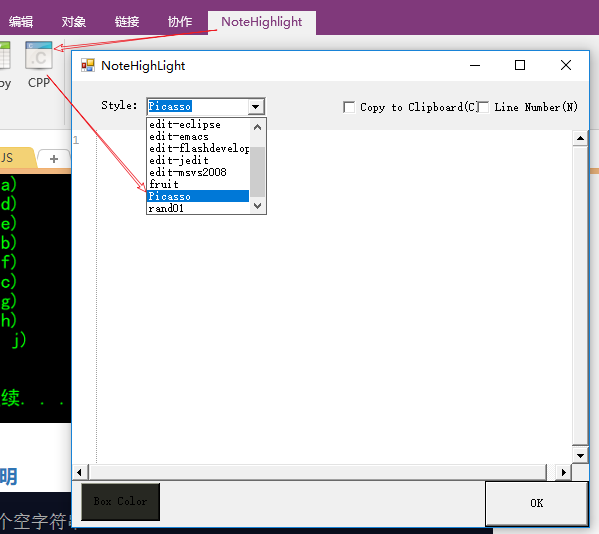599x534 pixels.
Task: Open the 对象 ribbon tab
Action: point(73,22)
